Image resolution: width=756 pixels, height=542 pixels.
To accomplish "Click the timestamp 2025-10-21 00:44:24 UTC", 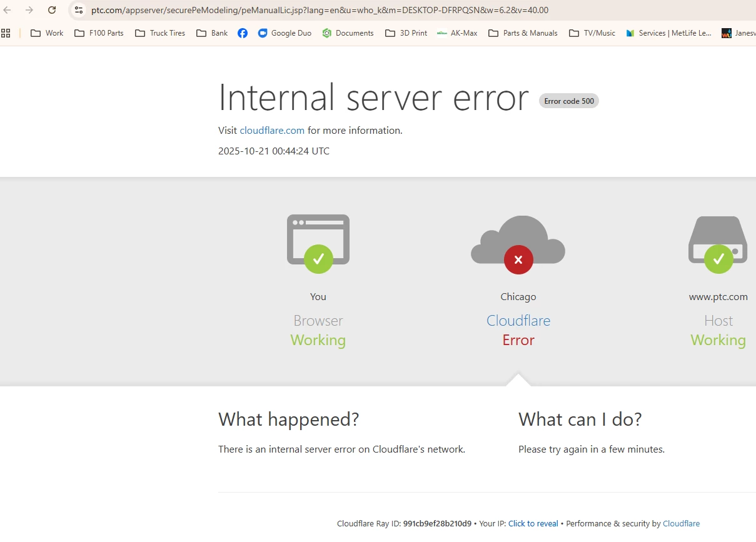I will pyautogui.click(x=274, y=151).
